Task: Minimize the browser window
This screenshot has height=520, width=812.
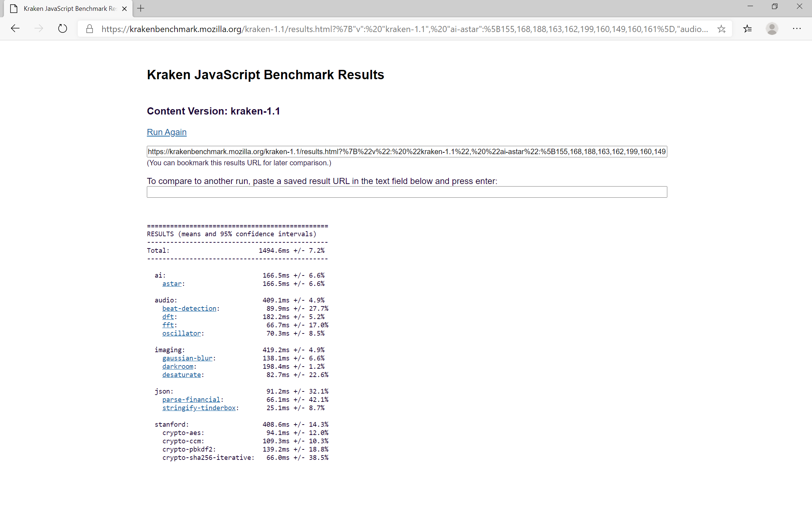Action: pyautogui.click(x=750, y=6)
